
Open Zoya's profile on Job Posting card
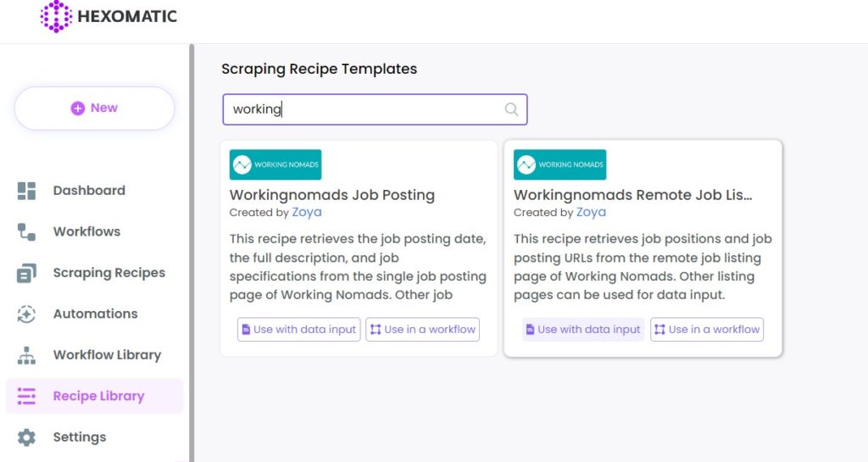pyautogui.click(x=307, y=213)
